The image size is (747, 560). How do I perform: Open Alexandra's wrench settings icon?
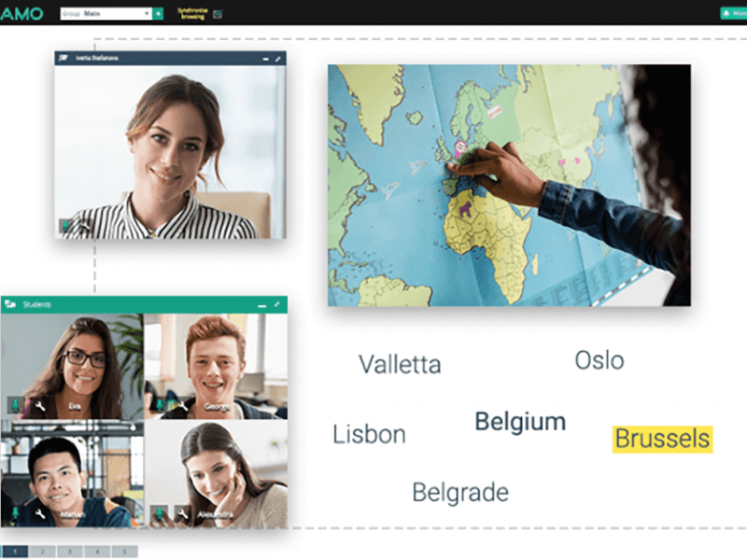(182, 513)
